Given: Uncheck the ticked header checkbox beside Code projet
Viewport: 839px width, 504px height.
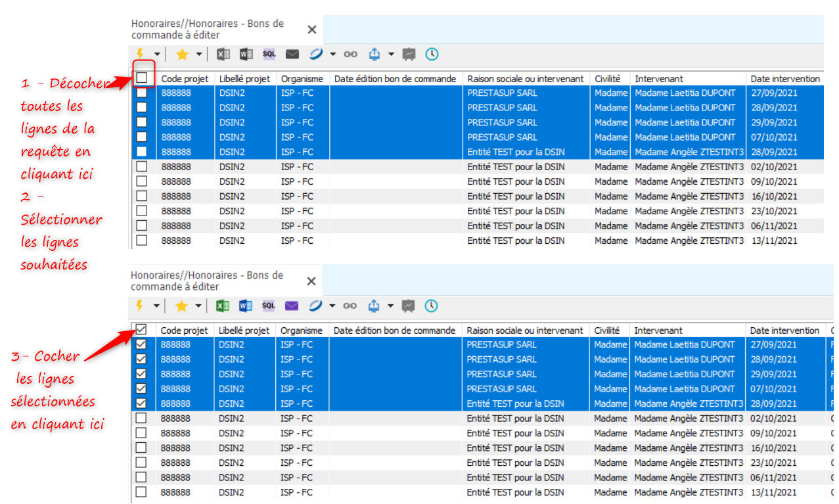Looking at the screenshot, I should coord(141,330).
